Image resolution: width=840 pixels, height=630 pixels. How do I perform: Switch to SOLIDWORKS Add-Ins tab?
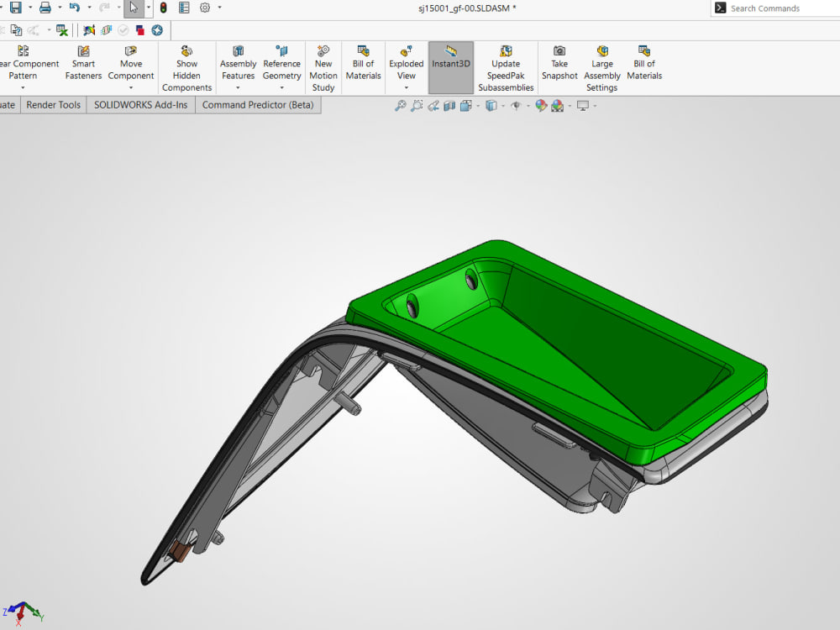[141, 105]
